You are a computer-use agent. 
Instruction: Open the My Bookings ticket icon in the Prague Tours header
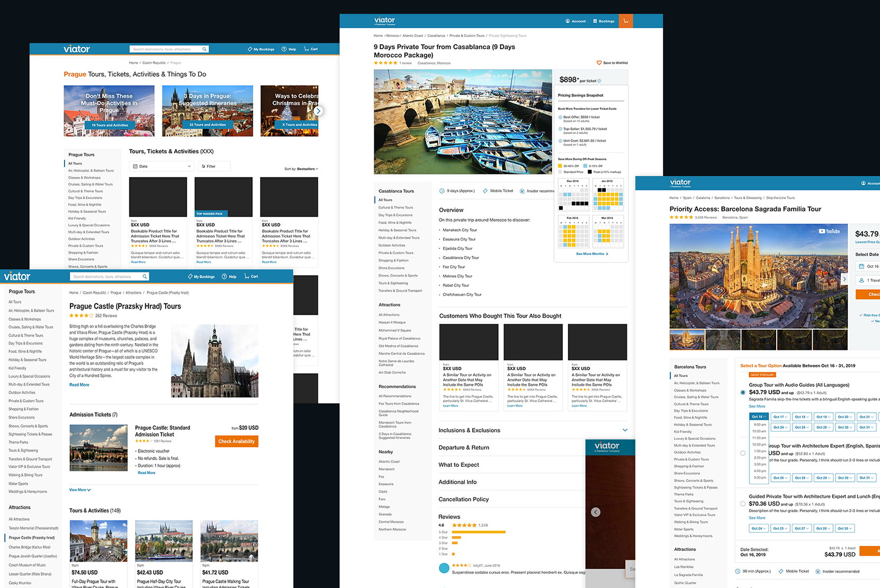pyautogui.click(x=250, y=49)
